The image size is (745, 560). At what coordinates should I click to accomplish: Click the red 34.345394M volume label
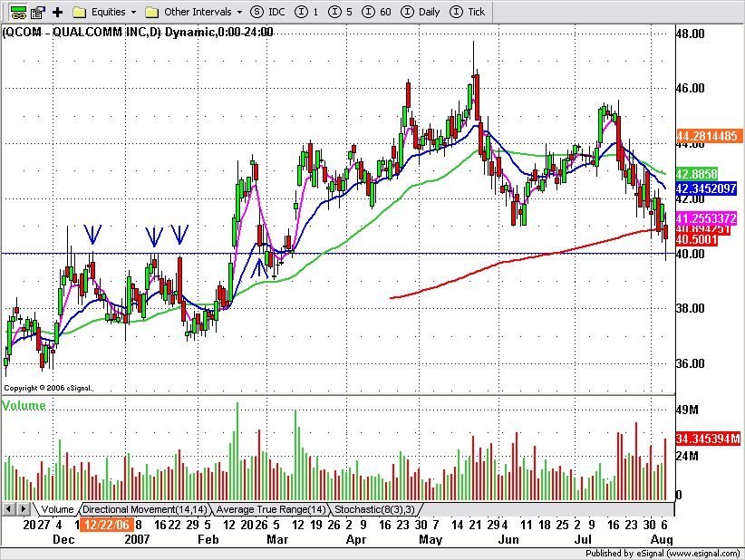pyautogui.click(x=708, y=439)
